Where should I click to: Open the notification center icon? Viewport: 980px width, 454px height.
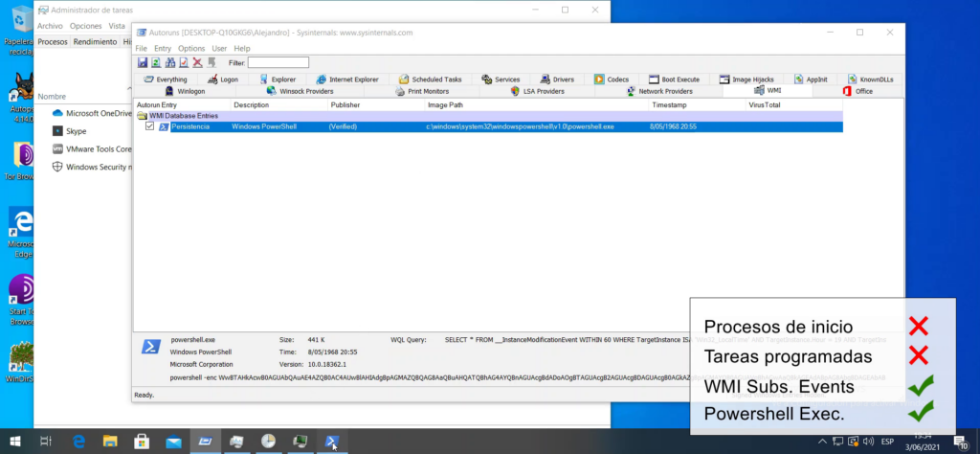961,442
